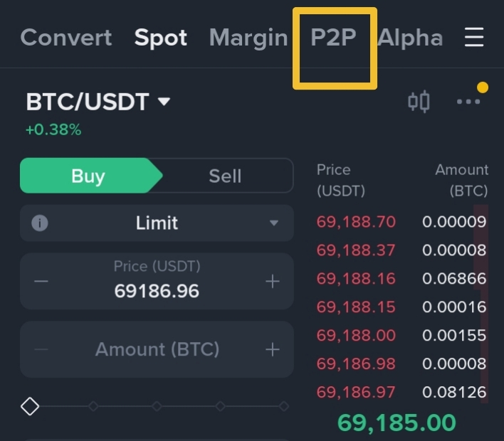Screen dimensions: 504x441
Task: Go to the Margin tab
Action: [248, 38]
